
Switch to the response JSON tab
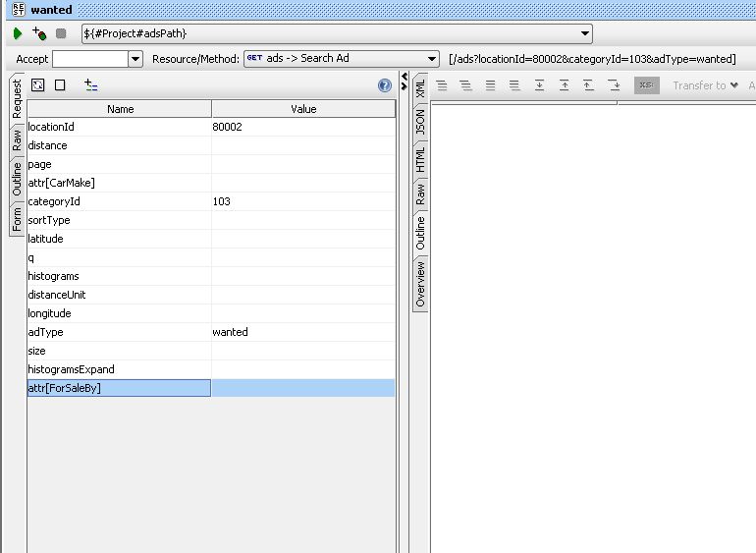420,122
